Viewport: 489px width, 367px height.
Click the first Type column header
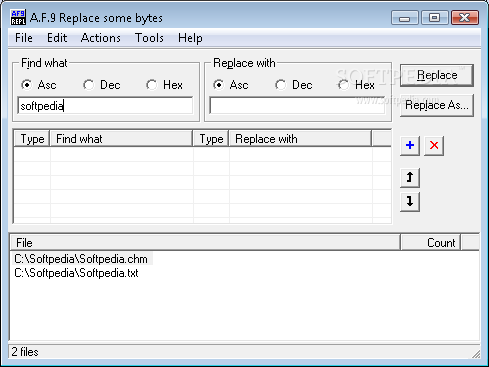(x=32, y=139)
